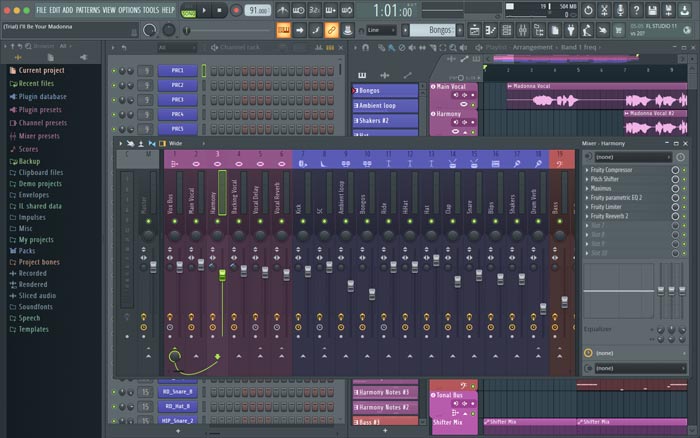Open the FILE menu
Viewport: 700px width, 438px height.
coord(41,10)
